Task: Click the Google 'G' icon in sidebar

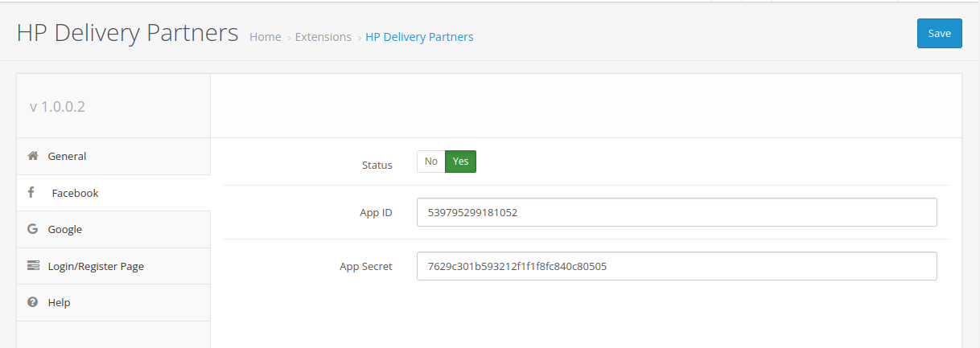Action: [32, 229]
